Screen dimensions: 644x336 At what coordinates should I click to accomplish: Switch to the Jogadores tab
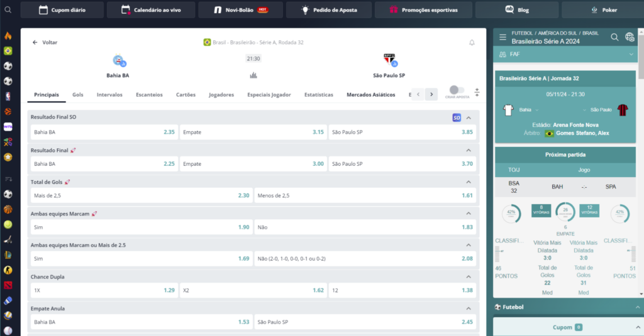point(221,95)
